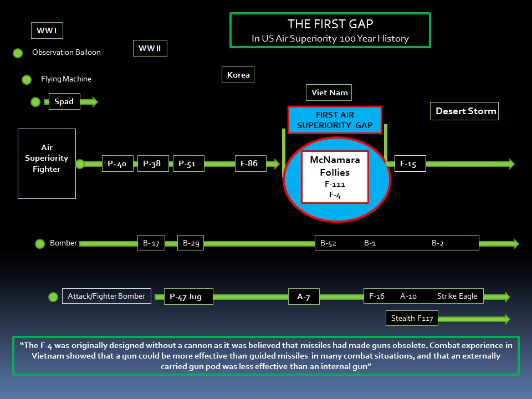The image size is (532, 399).
Task: Click the arrowhead ending the Stealth F117 line
Action: (505, 319)
